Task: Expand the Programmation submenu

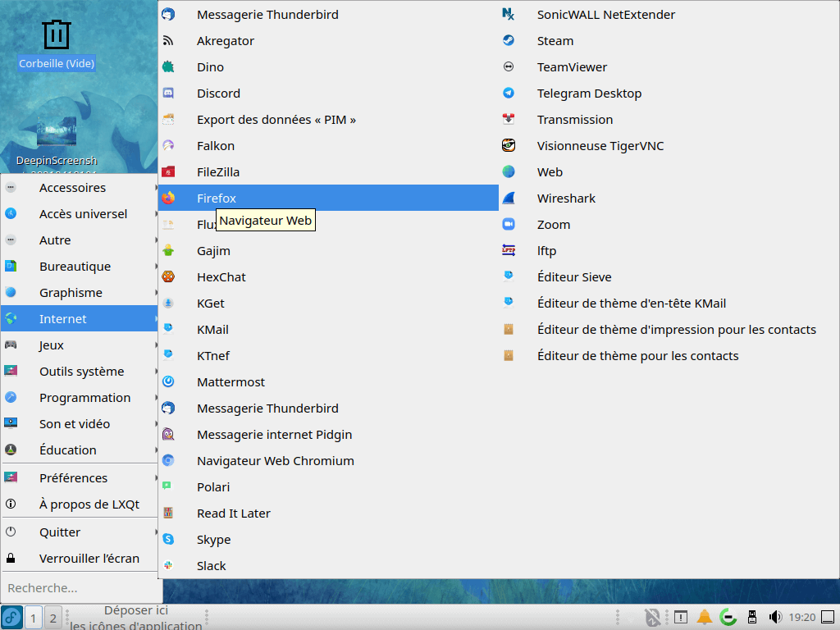Action: click(x=80, y=398)
